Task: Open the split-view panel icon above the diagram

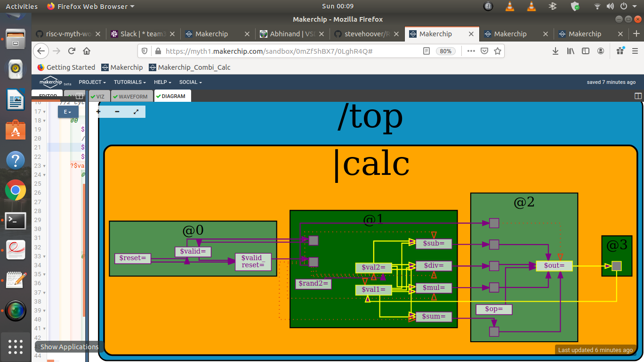Action: point(638,96)
